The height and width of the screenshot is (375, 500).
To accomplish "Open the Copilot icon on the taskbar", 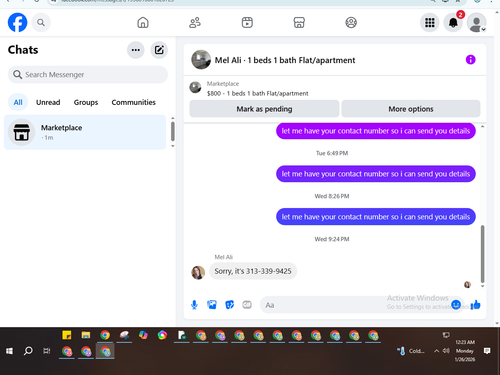I will point(143,335).
